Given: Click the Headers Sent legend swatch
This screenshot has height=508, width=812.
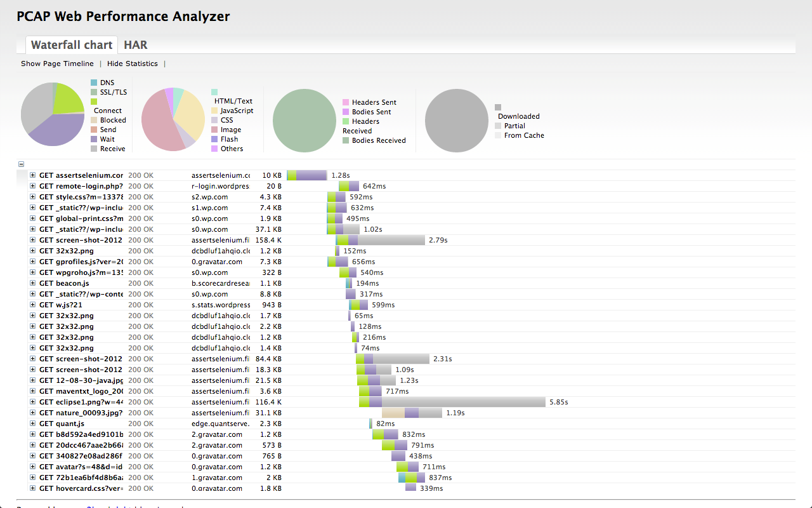Looking at the screenshot, I should [346, 102].
